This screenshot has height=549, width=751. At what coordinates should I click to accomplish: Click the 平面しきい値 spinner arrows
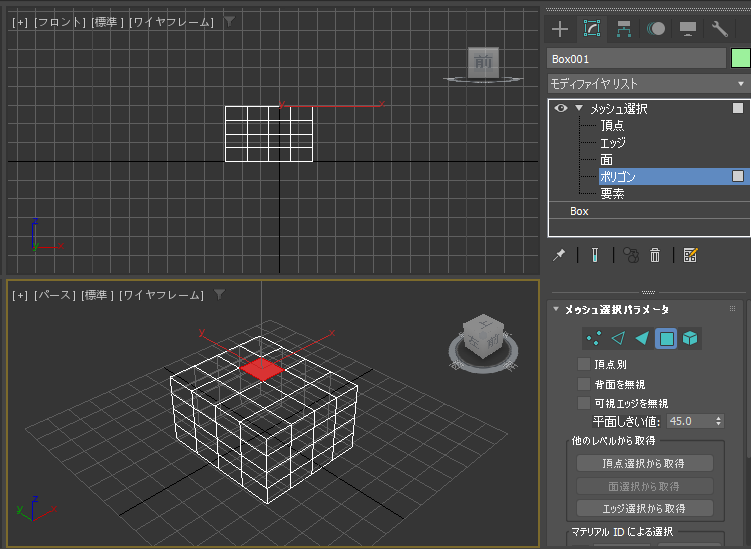tap(718, 421)
